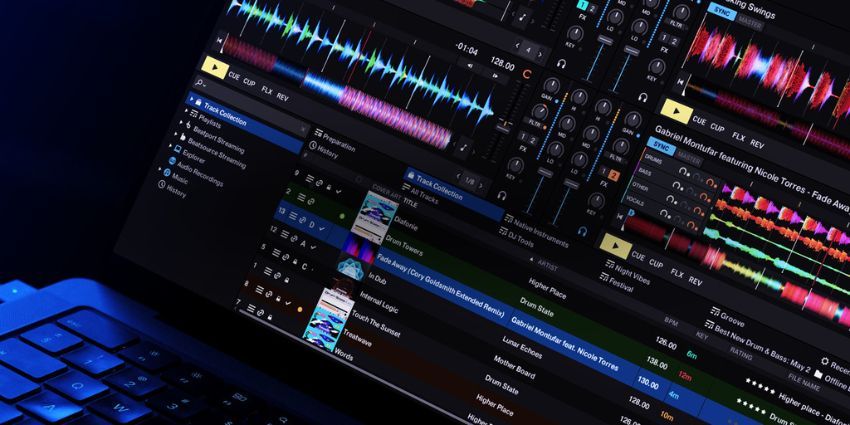Sort by ARTIST column header
The image size is (850, 425).
click(x=548, y=264)
